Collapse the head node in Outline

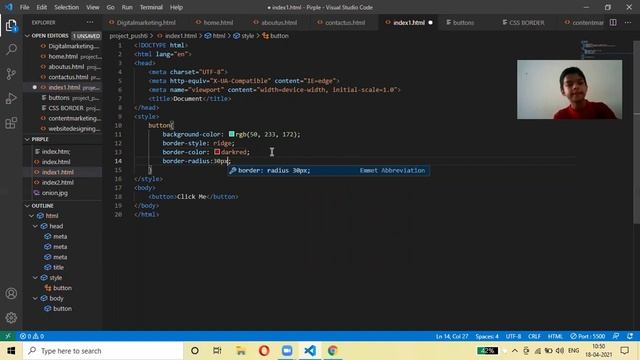point(36,226)
